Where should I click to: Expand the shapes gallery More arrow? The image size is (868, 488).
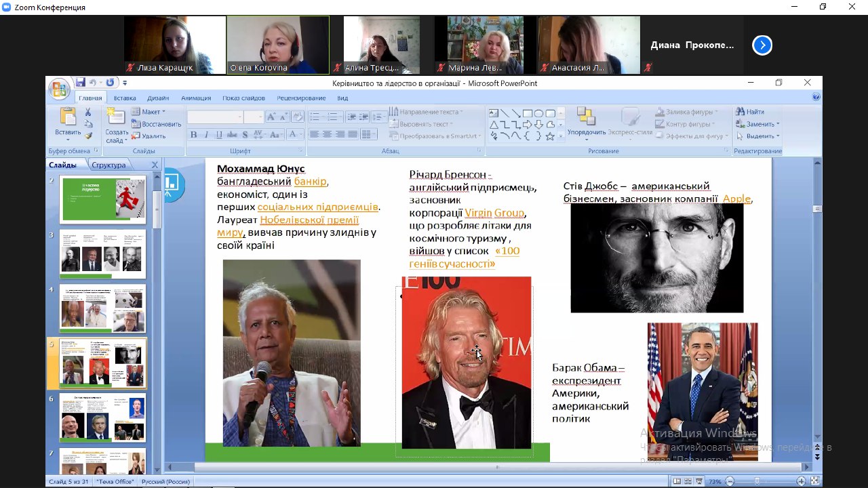click(560, 136)
